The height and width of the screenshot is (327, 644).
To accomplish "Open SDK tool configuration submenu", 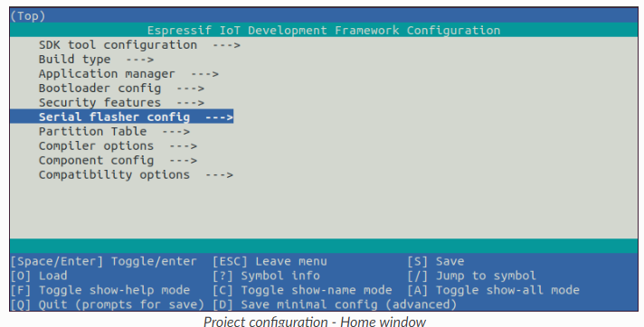I will (139, 45).
